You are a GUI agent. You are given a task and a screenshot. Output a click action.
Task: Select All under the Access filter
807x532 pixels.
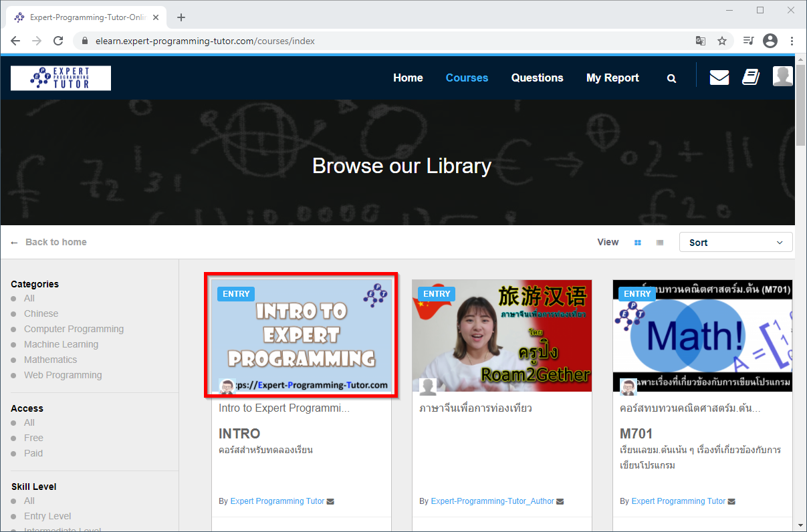(29, 423)
